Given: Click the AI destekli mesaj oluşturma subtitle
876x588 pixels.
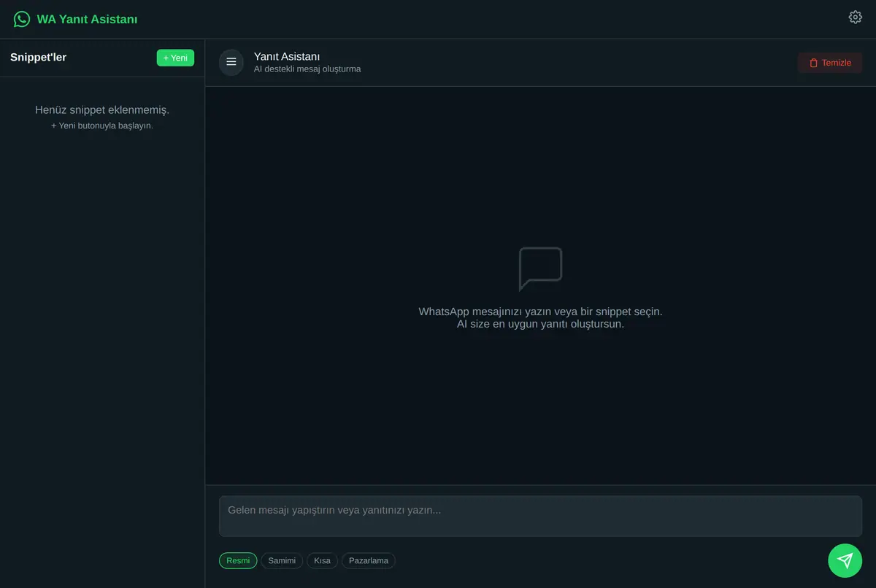Looking at the screenshot, I should pyautogui.click(x=307, y=69).
